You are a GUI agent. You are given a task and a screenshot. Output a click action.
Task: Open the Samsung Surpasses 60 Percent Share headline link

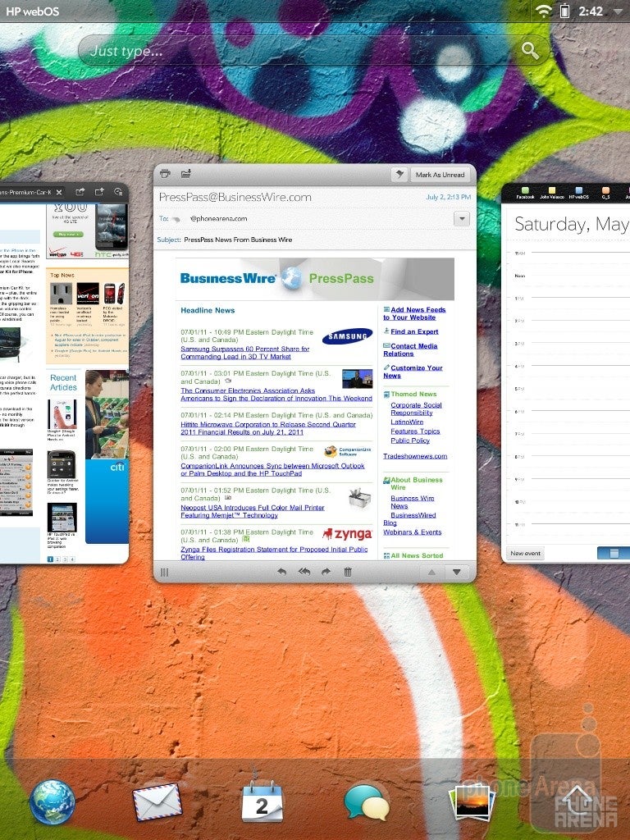244,353
